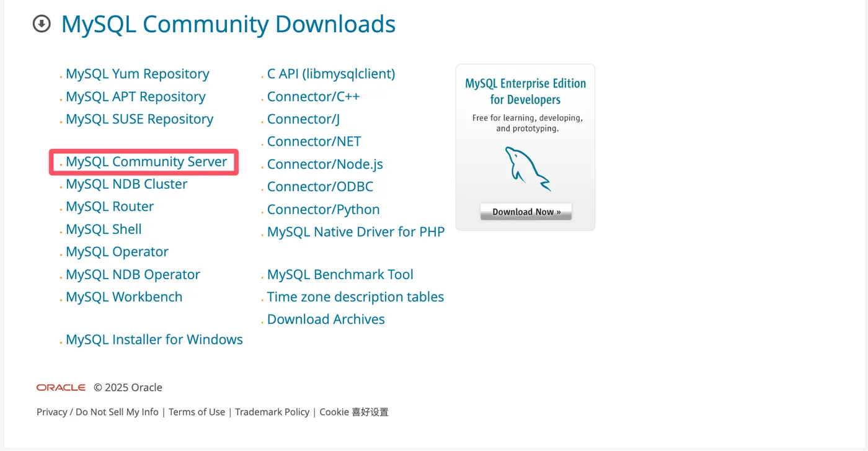
Task: Open MySQL Yum Repository
Action: click(138, 74)
